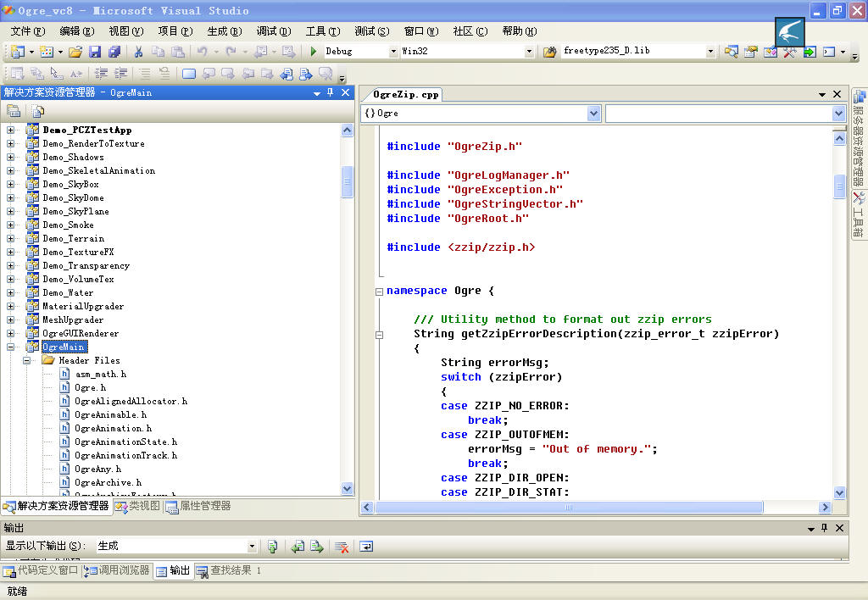This screenshot has height=600, width=868.
Task: Open the output source dropdown showing 生成
Action: coord(252,547)
